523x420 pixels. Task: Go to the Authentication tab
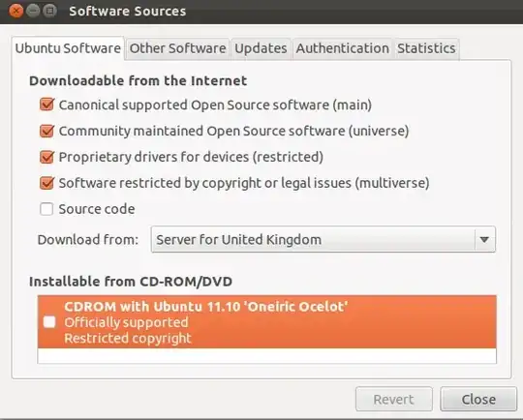click(343, 48)
